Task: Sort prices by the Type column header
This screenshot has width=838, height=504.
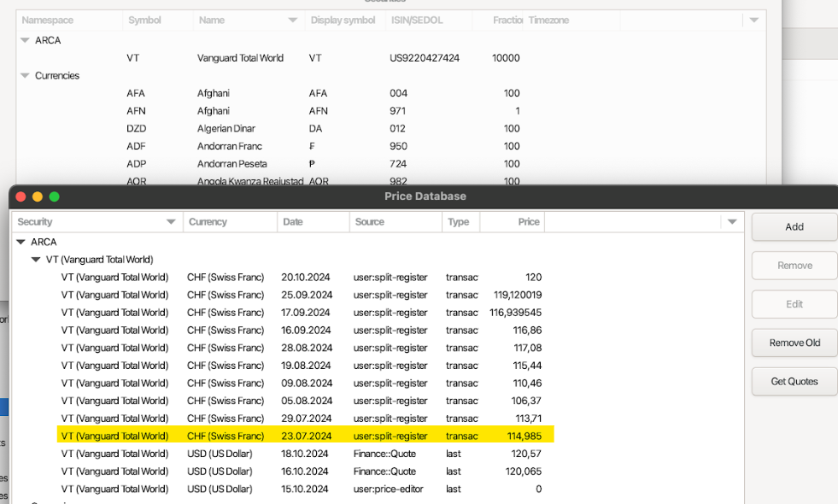Action: click(x=460, y=222)
